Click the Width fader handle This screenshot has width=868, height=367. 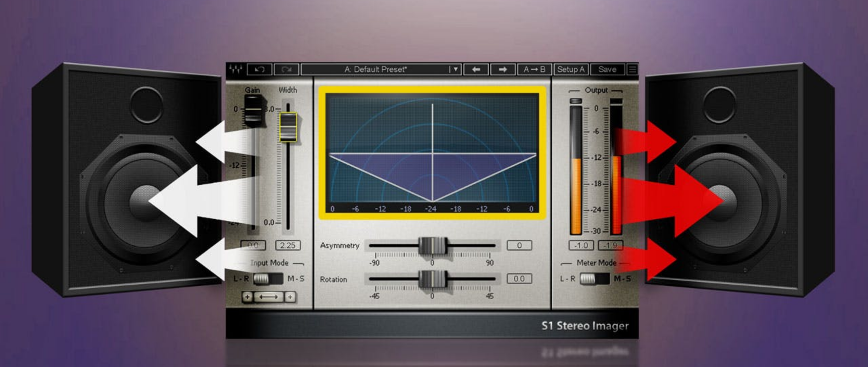pos(288,127)
